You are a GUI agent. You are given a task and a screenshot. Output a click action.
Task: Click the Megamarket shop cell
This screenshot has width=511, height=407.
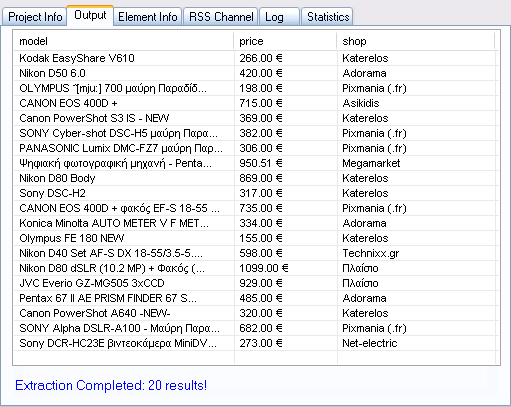tap(416, 163)
